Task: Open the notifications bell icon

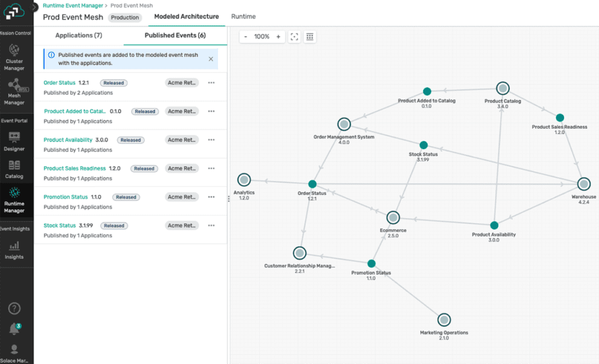Action: [14, 329]
